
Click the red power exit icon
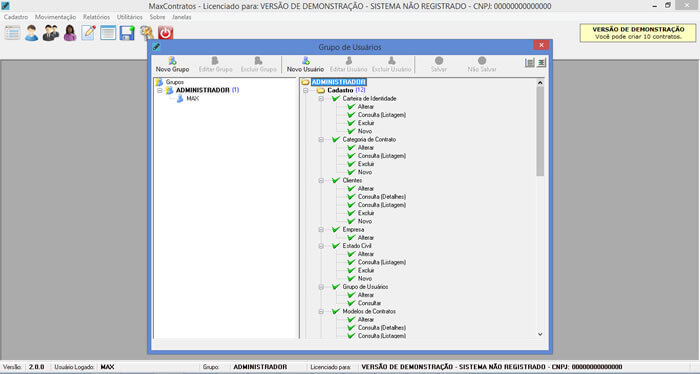click(165, 33)
